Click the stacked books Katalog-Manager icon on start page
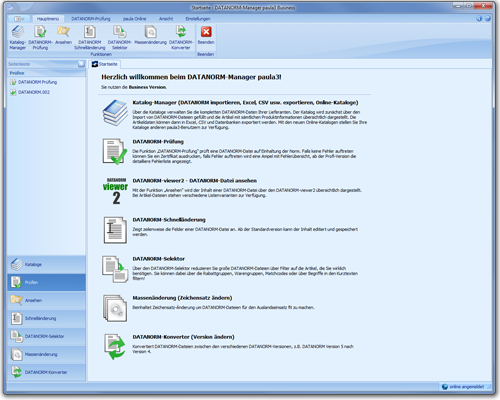The image size is (500, 400). [115, 113]
